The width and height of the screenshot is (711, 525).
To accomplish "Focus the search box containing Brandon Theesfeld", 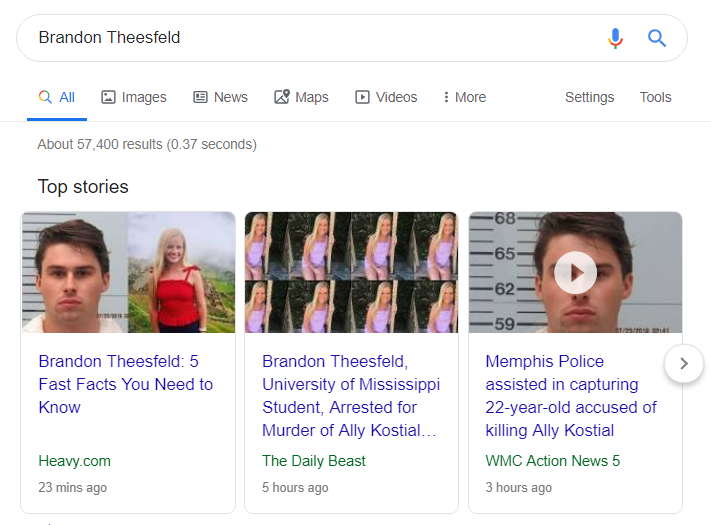I will [x=352, y=38].
